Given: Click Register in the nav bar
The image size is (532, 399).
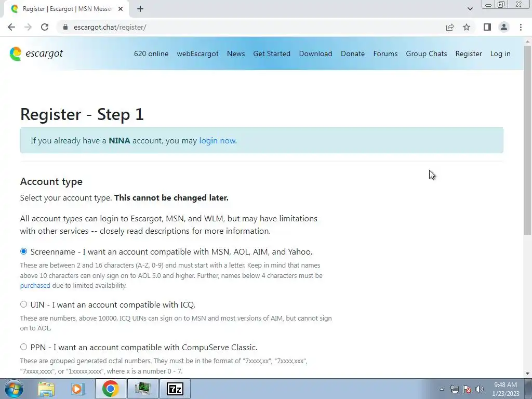Looking at the screenshot, I should [469, 54].
